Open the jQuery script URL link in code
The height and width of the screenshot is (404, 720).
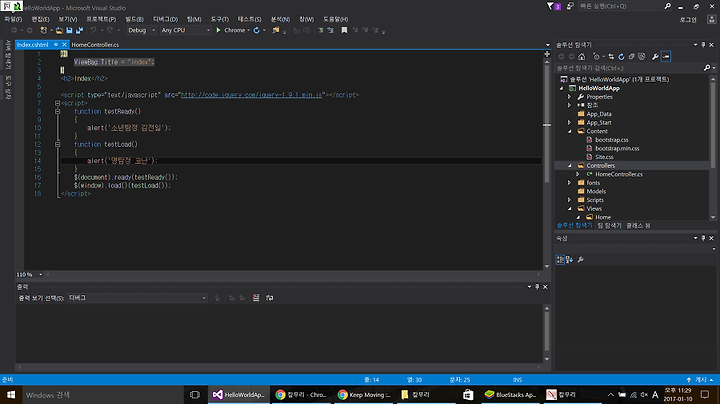pos(251,95)
